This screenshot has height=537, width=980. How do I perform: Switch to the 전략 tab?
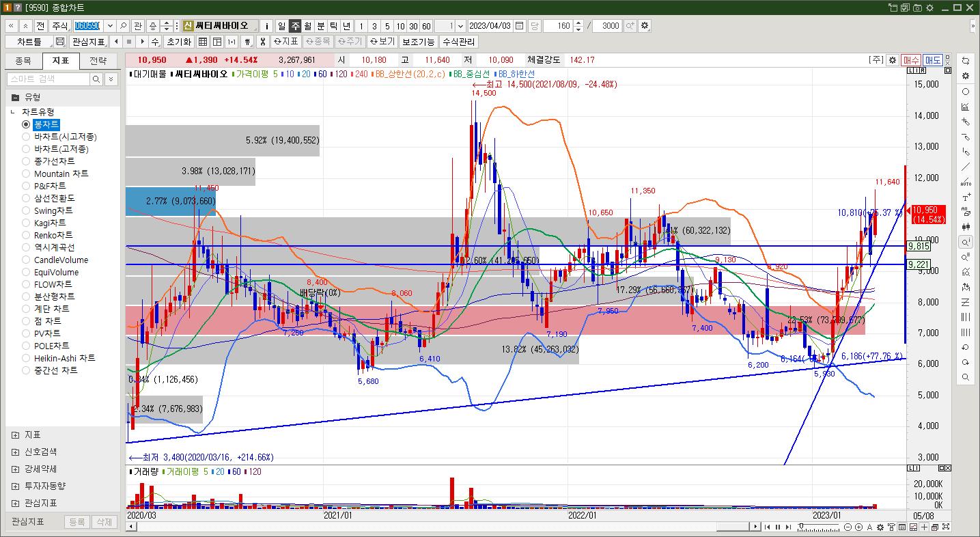tap(98, 61)
